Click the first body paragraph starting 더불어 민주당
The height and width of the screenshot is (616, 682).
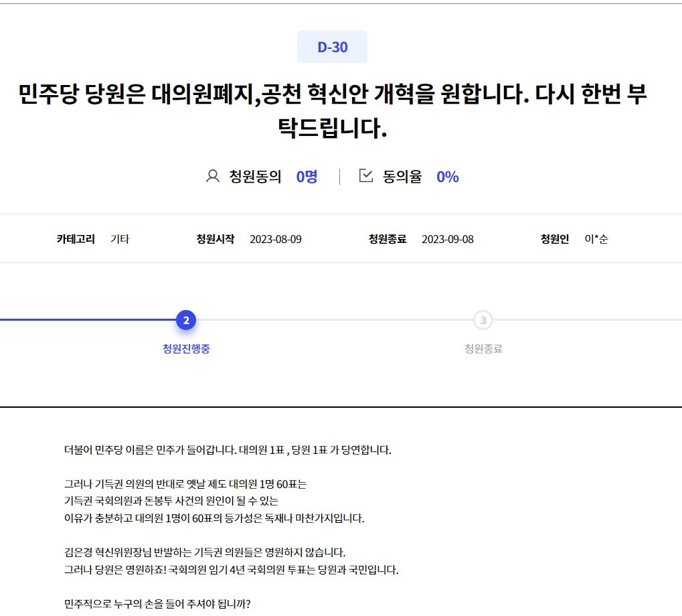point(228,449)
